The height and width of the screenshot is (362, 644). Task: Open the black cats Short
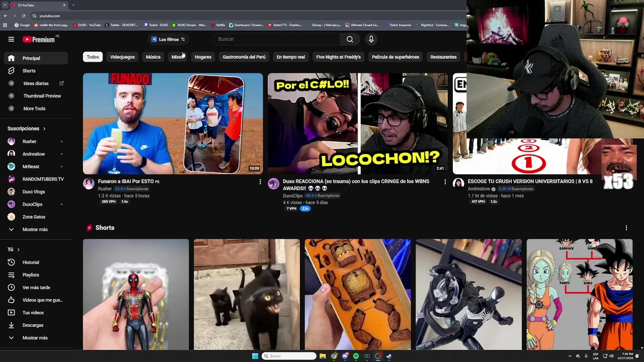(247, 295)
